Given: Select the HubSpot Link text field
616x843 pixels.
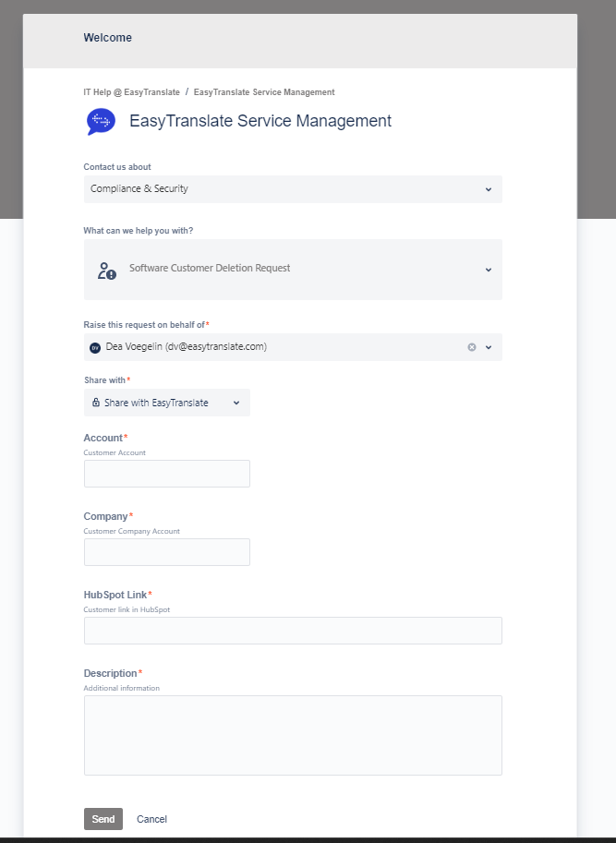Looking at the screenshot, I should coord(293,631).
